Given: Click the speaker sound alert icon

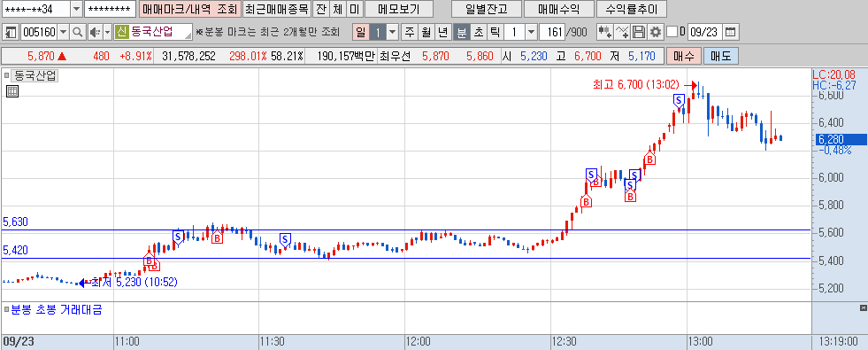Looking at the screenshot, I should (94, 32).
